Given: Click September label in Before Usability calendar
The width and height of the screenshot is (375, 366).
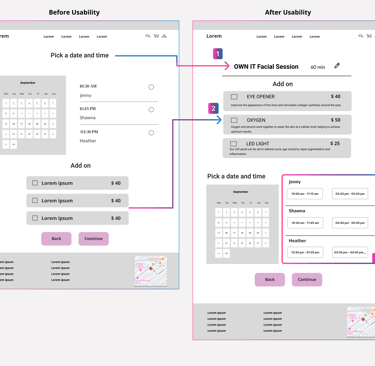Looking at the screenshot, I should (x=28, y=83).
